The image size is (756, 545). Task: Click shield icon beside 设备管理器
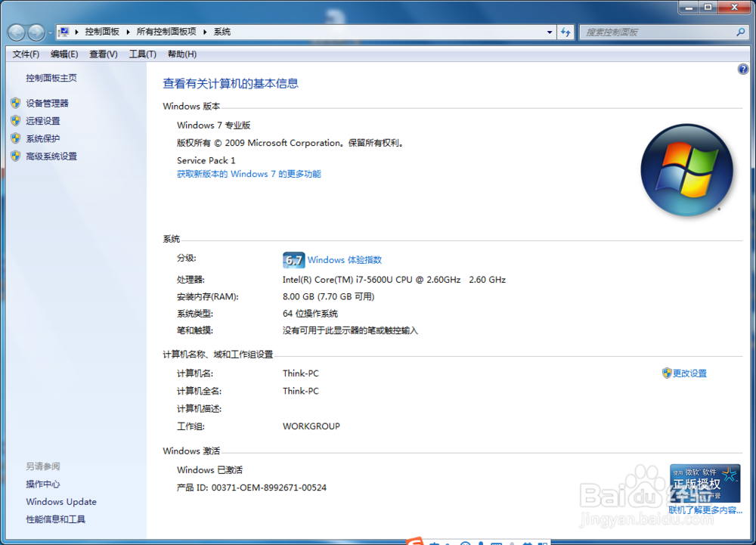click(15, 103)
